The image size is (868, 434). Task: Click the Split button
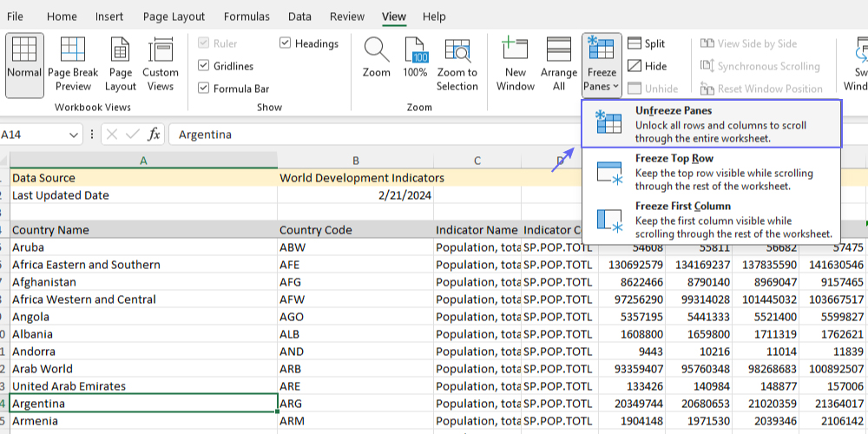pos(647,43)
